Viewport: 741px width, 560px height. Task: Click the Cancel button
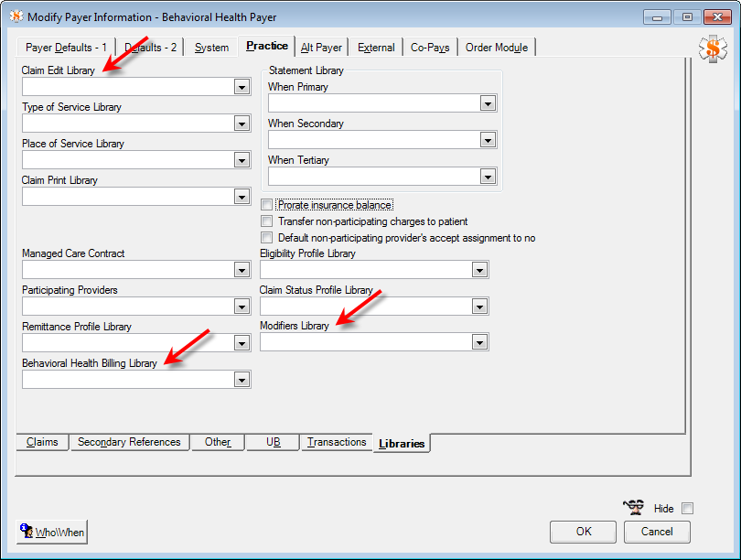point(657,532)
